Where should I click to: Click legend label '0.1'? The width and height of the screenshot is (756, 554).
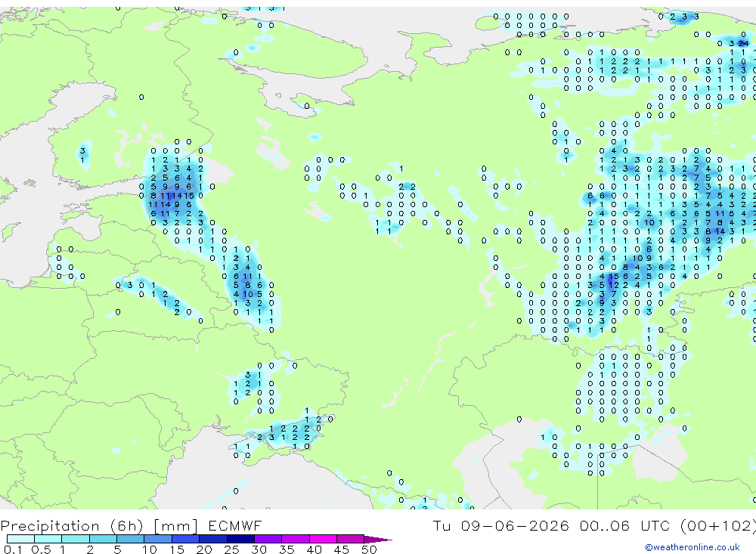(x=13, y=549)
